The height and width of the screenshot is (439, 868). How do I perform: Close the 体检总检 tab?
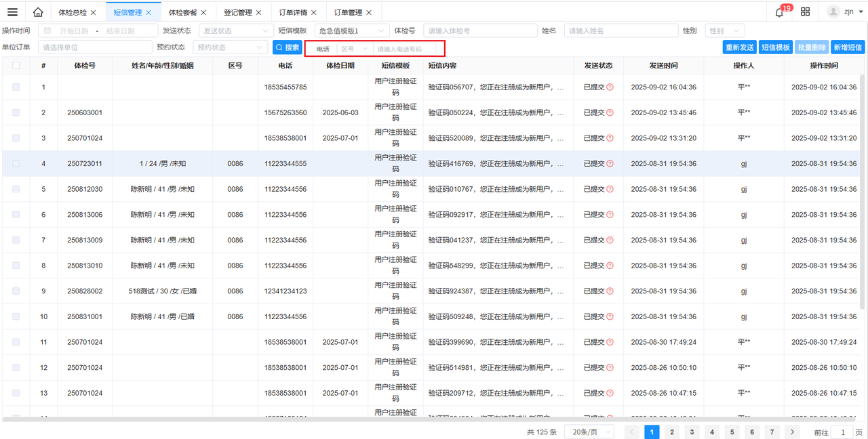(x=94, y=13)
